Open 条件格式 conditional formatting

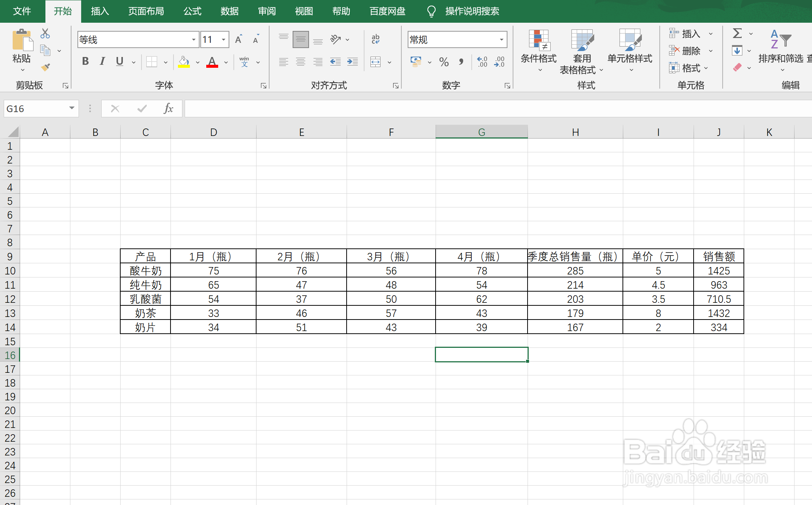pyautogui.click(x=539, y=50)
